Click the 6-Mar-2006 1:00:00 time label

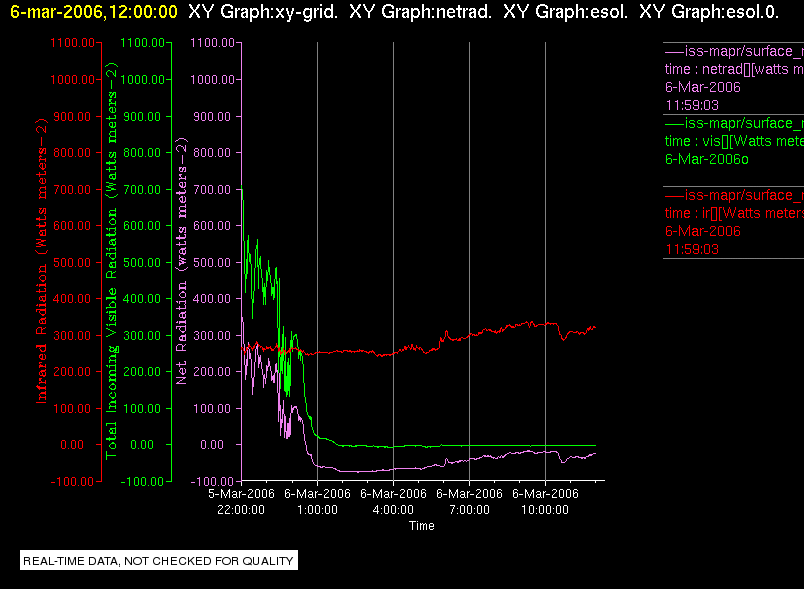tap(317, 502)
